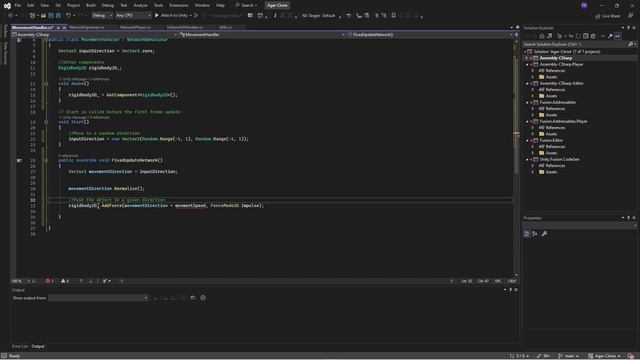Screen dimensions: 640x360
Task: Toggle auto-hide pin for Output panel
Action: 510,290
